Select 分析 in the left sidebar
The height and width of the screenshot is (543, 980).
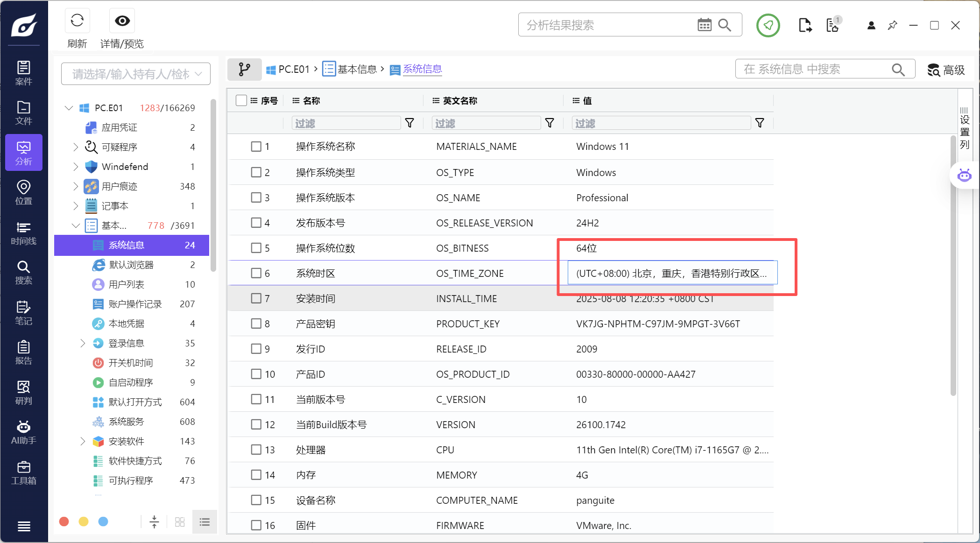pyautogui.click(x=24, y=153)
